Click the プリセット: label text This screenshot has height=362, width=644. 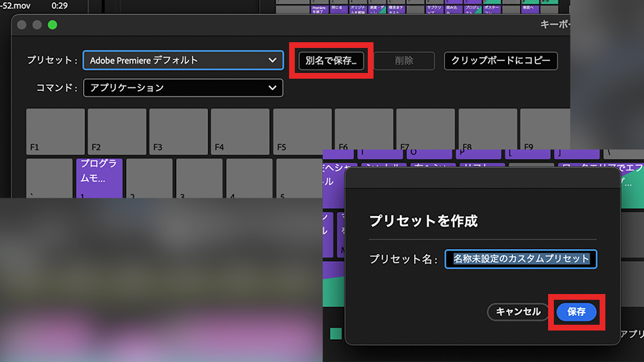point(52,60)
